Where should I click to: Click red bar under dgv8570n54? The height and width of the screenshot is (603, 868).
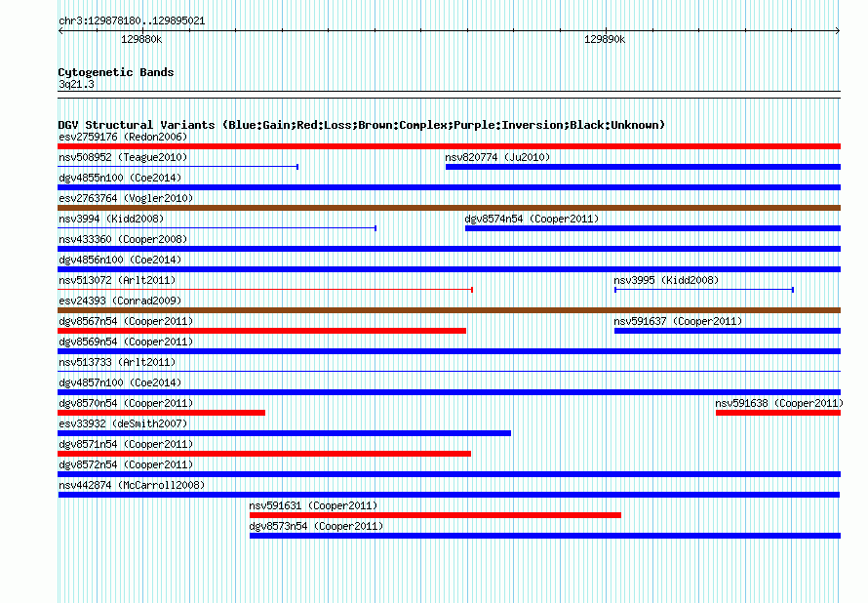click(161, 413)
